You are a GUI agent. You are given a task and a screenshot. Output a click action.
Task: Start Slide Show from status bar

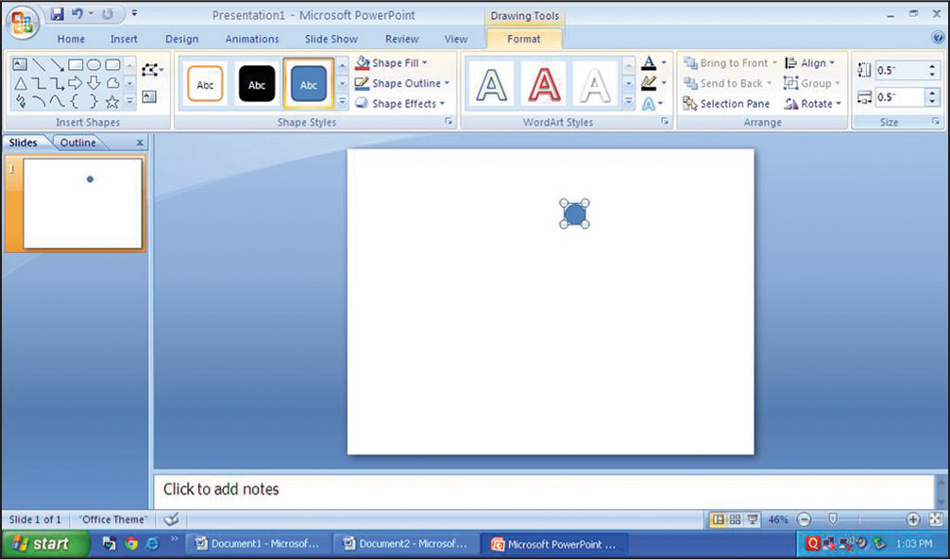753,519
